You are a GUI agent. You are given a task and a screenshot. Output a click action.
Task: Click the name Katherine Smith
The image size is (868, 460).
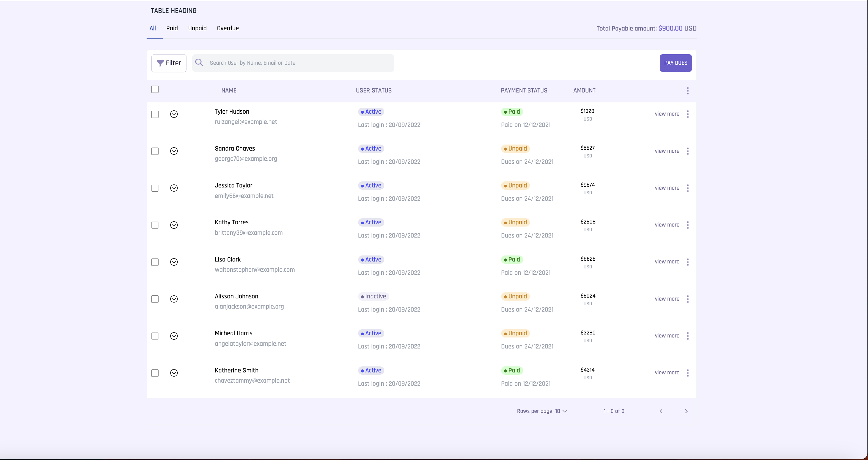click(x=237, y=370)
